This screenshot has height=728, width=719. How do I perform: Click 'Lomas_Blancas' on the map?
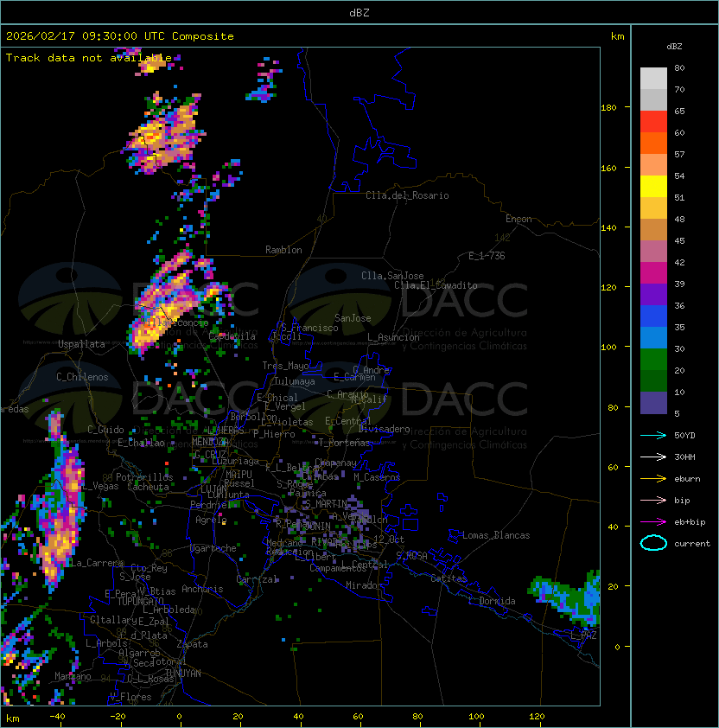[x=496, y=535]
